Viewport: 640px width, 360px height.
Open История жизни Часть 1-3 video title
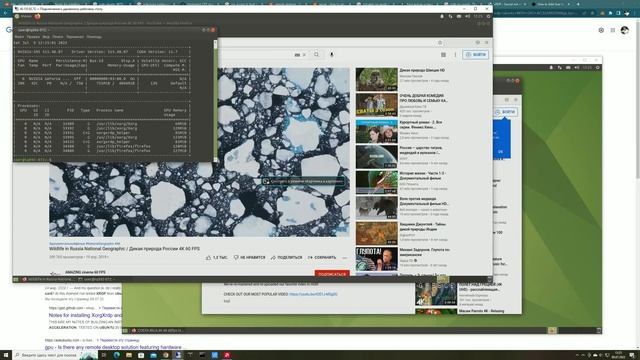(422, 176)
